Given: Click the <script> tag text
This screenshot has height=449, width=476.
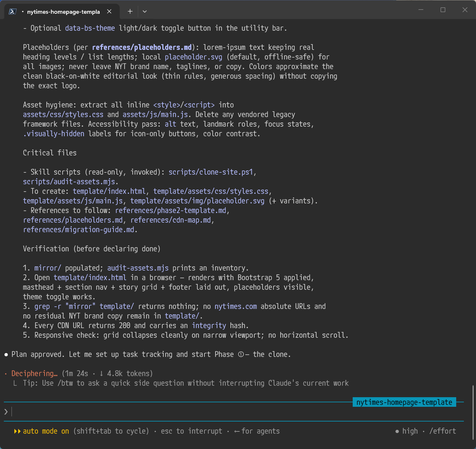Looking at the screenshot, I should click(x=199, y=105).
